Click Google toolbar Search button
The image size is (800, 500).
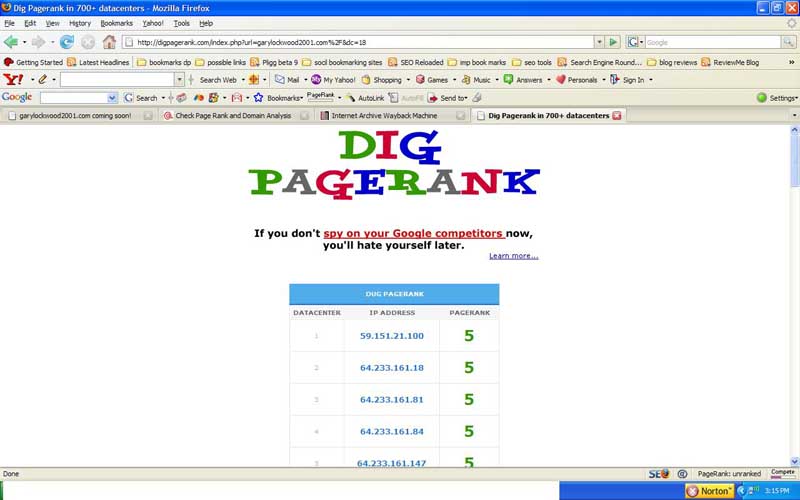click(x=141, y=97)
